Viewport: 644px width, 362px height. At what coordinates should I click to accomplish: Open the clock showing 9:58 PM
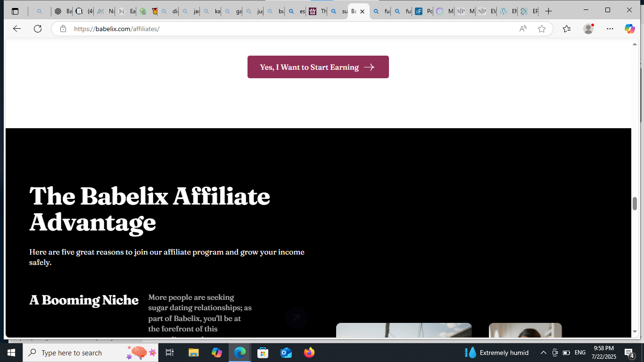click(x=603, y=353)
